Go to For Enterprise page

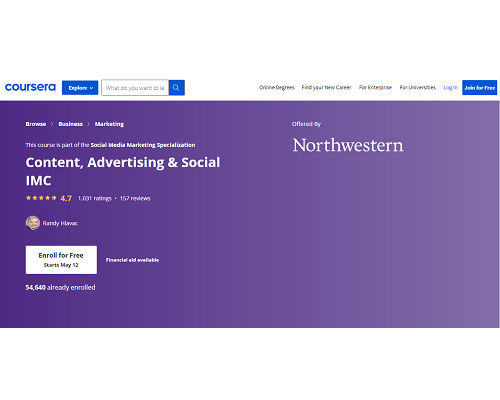(x=375, y=87)
